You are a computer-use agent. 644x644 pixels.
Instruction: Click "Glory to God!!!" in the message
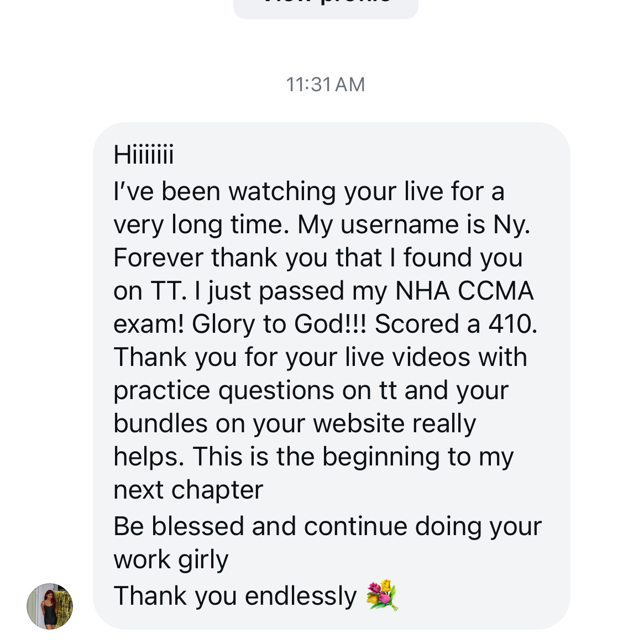coord(279,324)
